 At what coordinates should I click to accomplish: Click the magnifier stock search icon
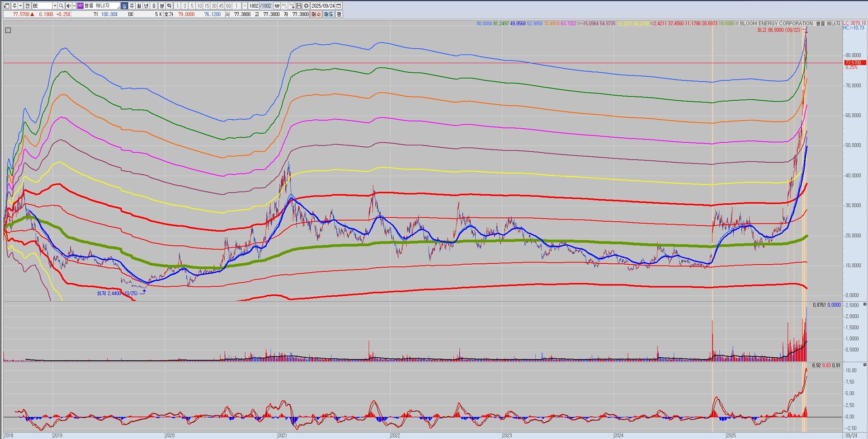point(61,6)
